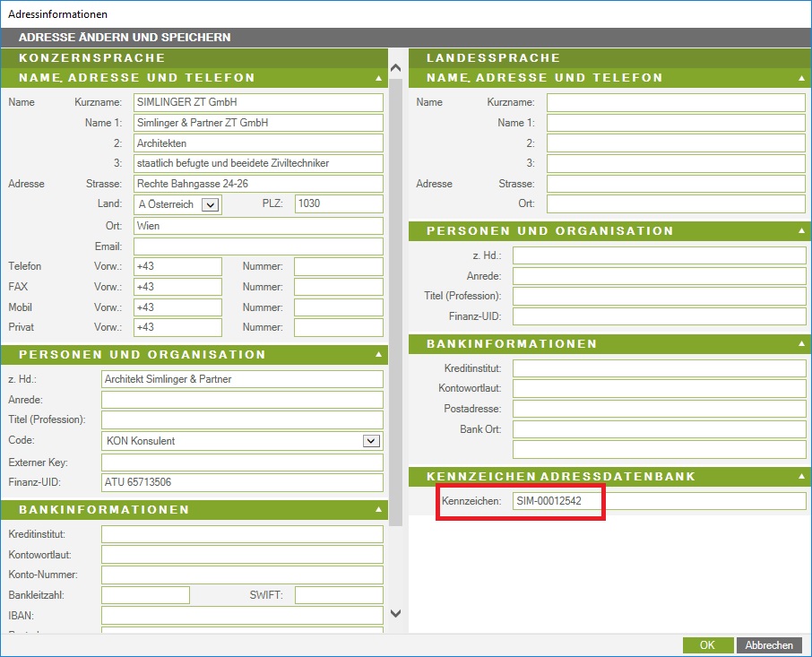Click the Finanz-UID field with ATU 65713506
The width and height of the screenshot is (812, 657).
click(x=242, y=483)
